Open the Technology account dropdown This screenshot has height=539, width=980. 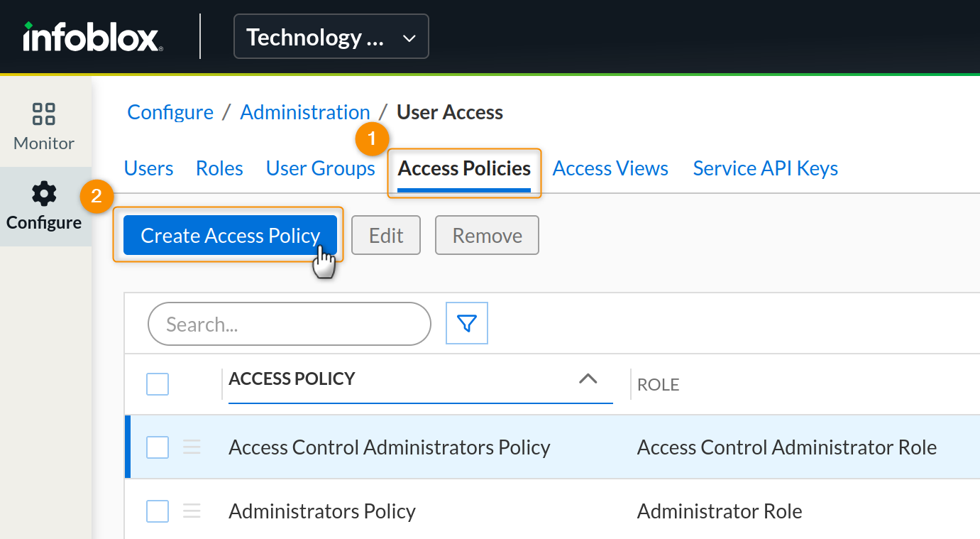pos(331,37)
